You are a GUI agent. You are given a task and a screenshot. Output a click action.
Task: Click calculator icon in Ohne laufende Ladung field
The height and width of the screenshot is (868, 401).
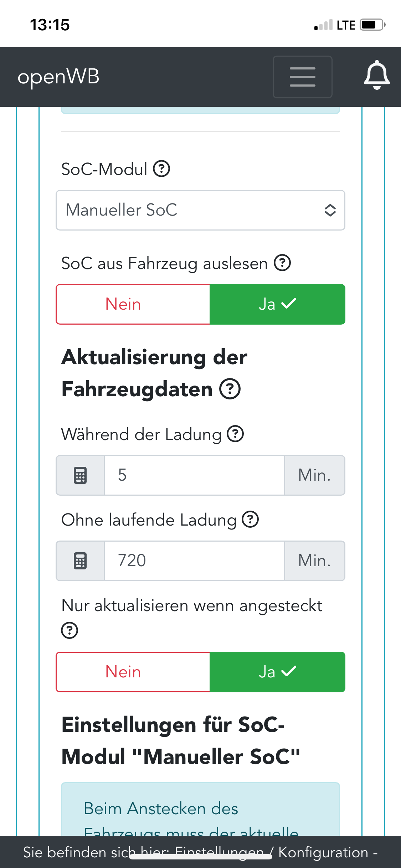click(x=80, y=561)
